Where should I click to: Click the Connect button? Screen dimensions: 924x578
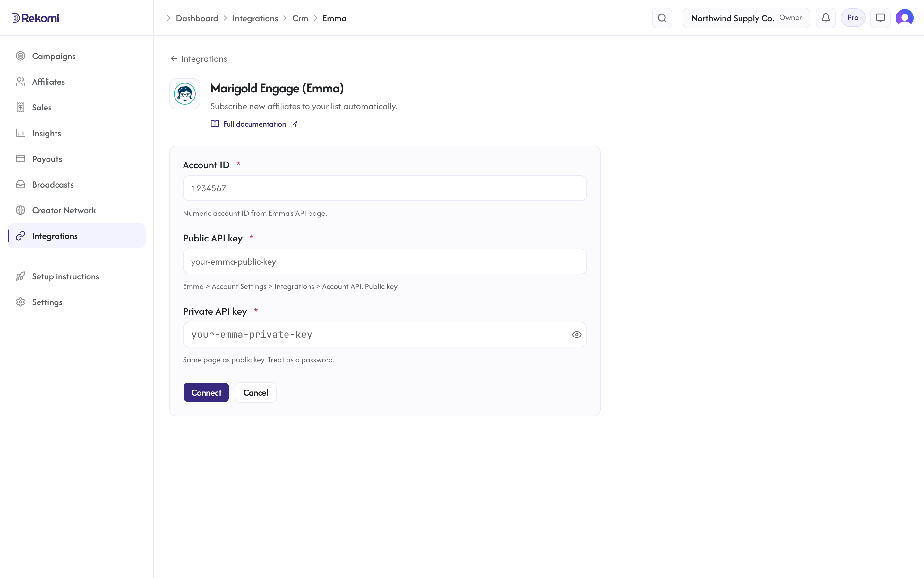coord(206,393)
